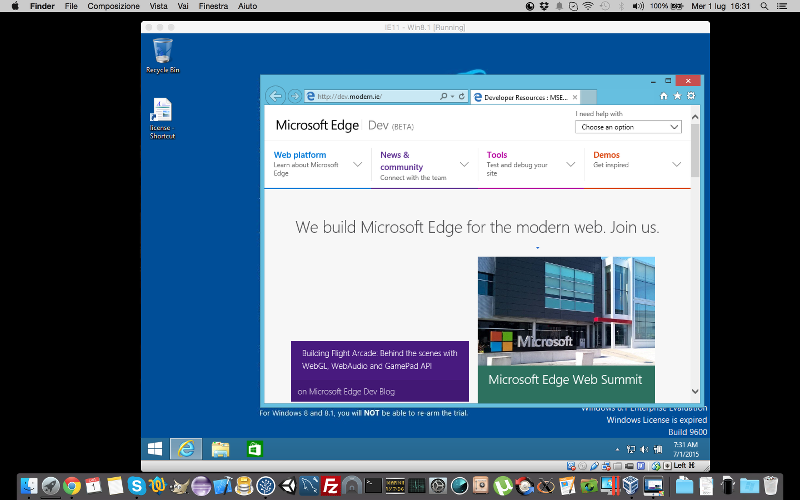Open the IE Home page icon
Image resolution: width=800 pixels, height=500 pixels.
click(x=663, y=95)
